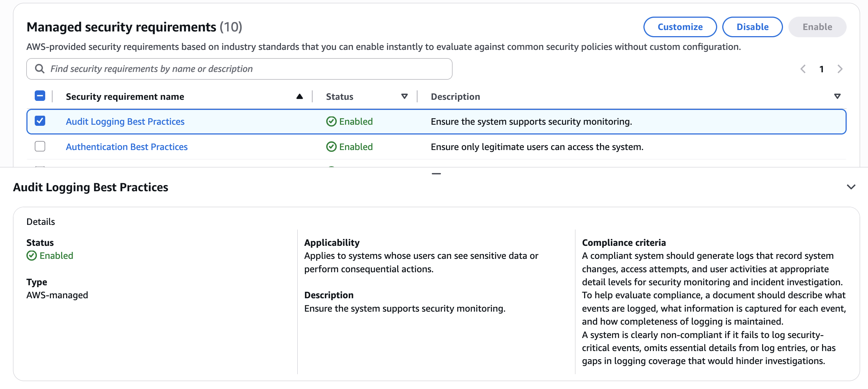Click the Status column header label

[339, 97]
